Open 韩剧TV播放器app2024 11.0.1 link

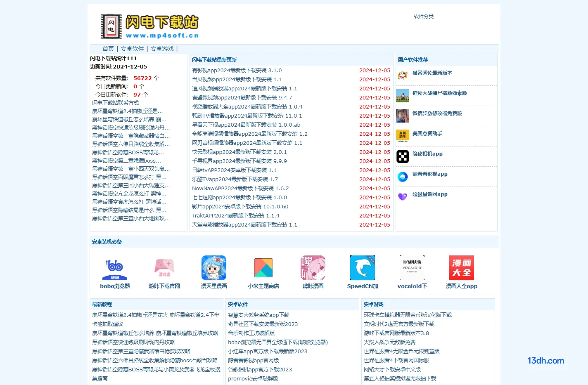click(247, 116)
